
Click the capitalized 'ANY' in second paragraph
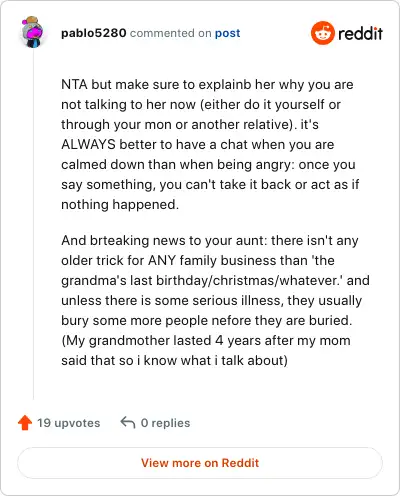(x=162, y=260)
